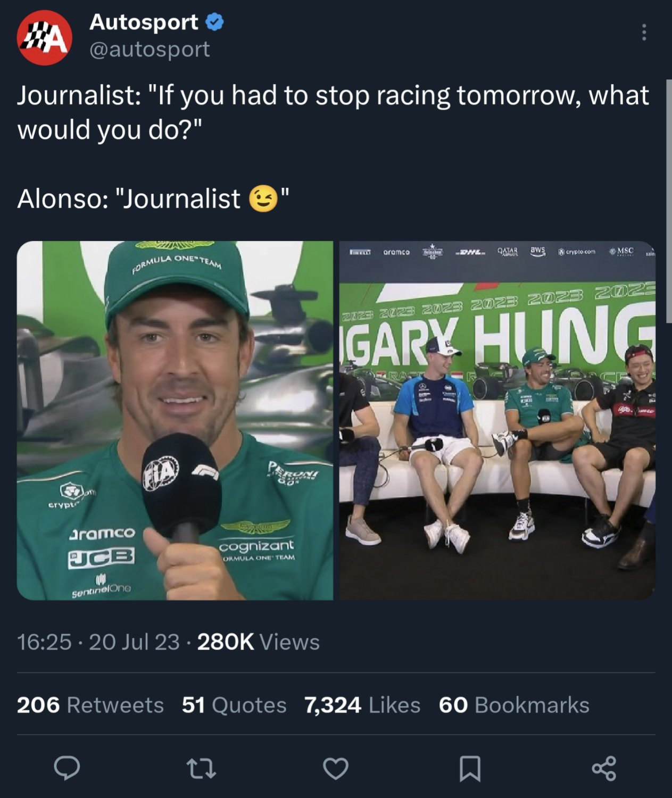Open the share icon

pos(604,768)
